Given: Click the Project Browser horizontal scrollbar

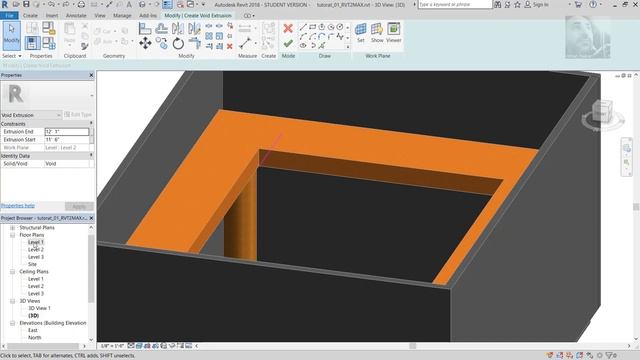Looking at the screenshot, I should click(43, 346).
